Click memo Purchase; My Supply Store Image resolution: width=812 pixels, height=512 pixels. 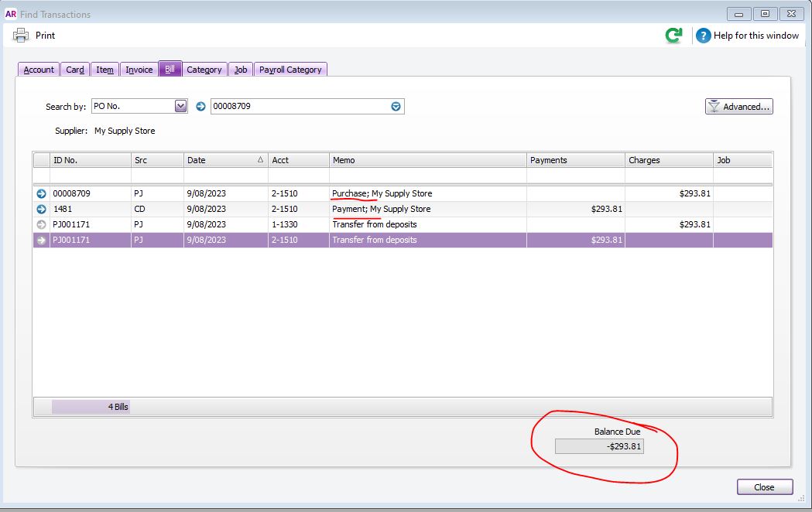(x=382, y=194)
